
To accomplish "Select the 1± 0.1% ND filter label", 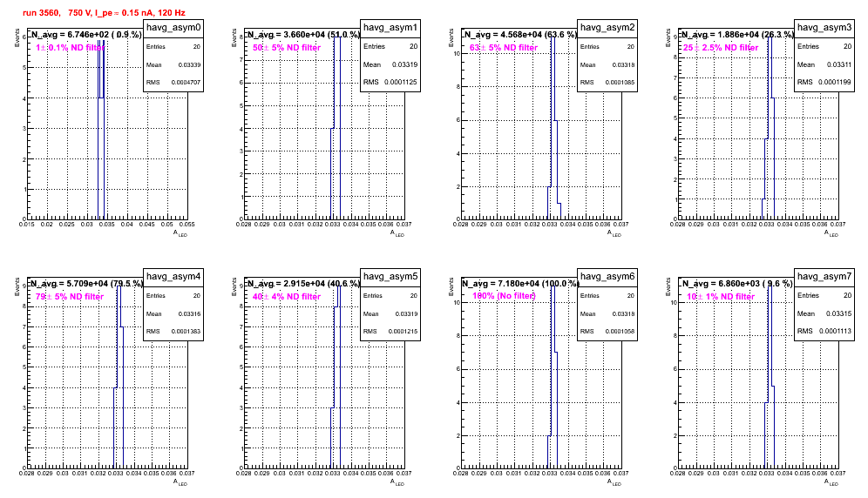I will [x=70, y=48].
